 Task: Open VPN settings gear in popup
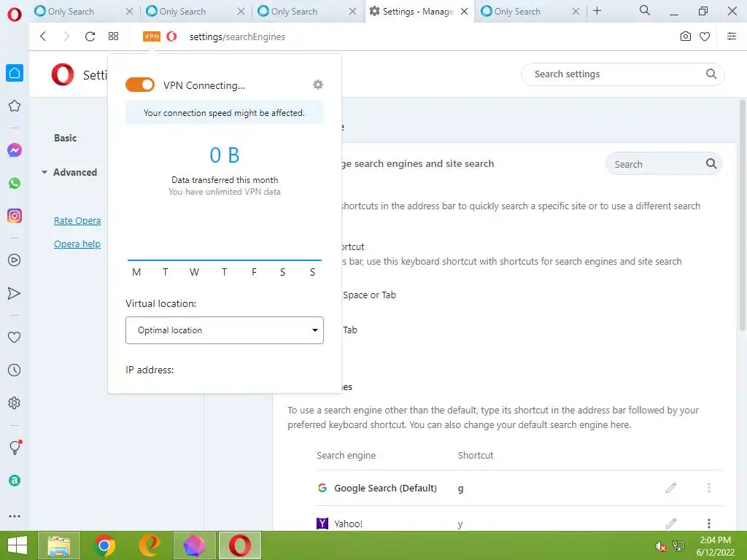(318, 85)
